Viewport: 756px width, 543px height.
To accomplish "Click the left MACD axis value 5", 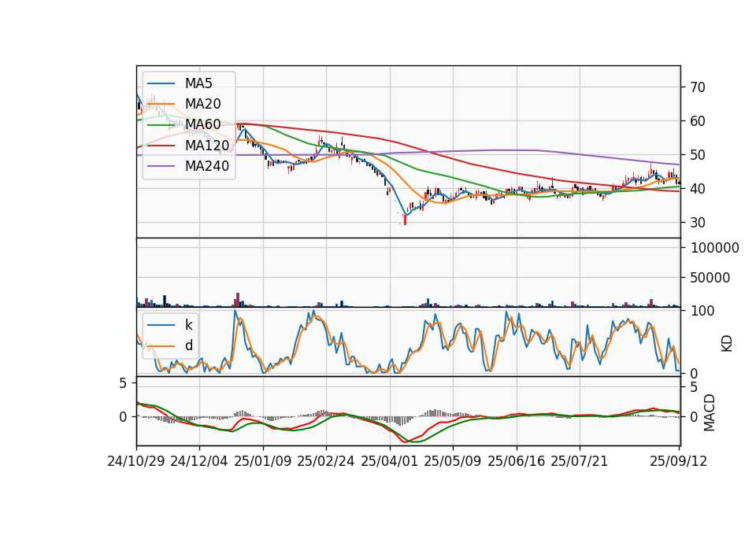I will click(x=123, y=383).
